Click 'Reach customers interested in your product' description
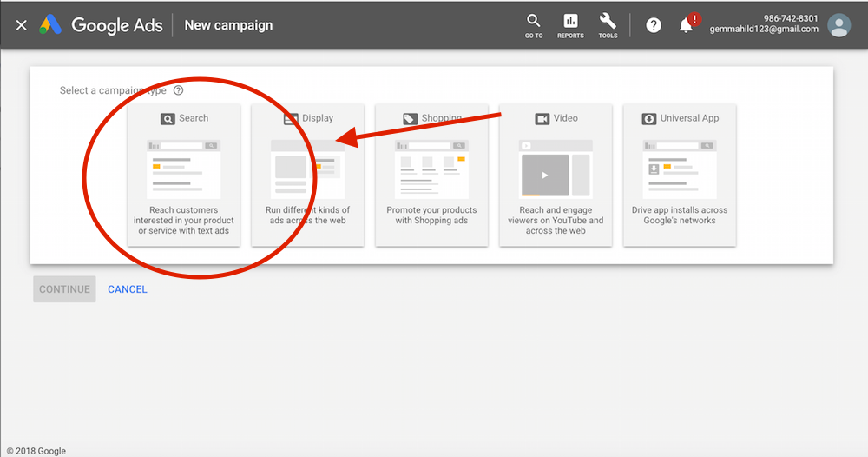Viewport: 868px width, 457px height. click(184, 221)
